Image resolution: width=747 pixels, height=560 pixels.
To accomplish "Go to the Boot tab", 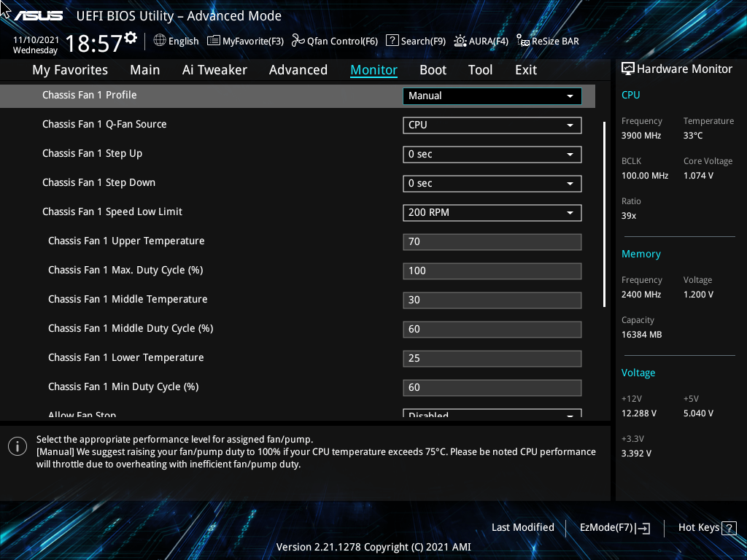I will click(433, 70).
